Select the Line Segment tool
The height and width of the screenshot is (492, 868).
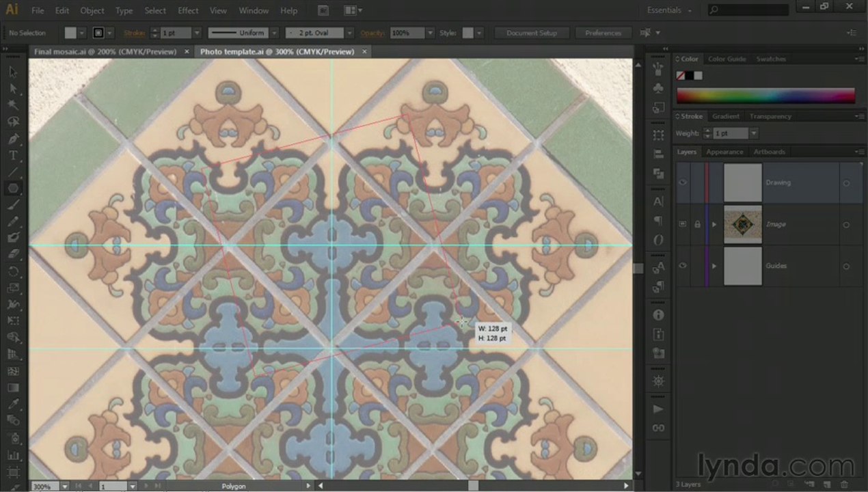tap(13, 172)
